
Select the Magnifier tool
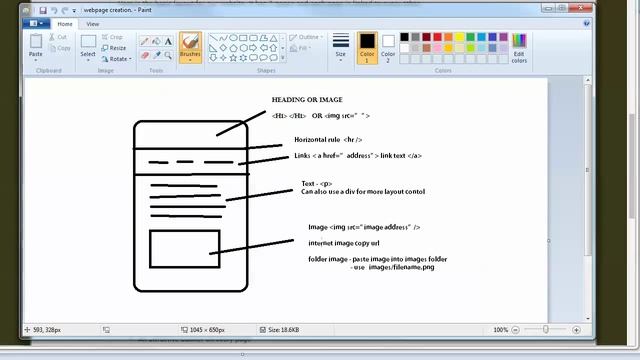point(168,55)
